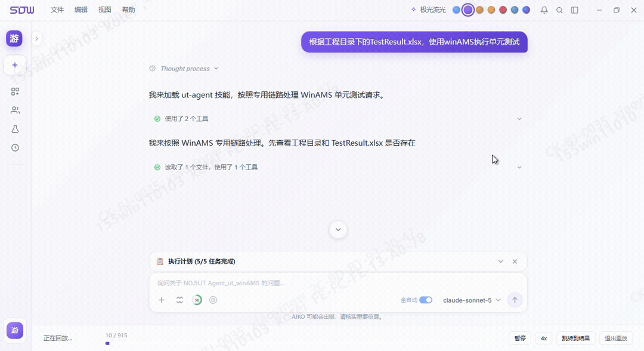
Task: Open the lab flask sidebar icon
Action: pyautogui.click(x=15, y=129)
